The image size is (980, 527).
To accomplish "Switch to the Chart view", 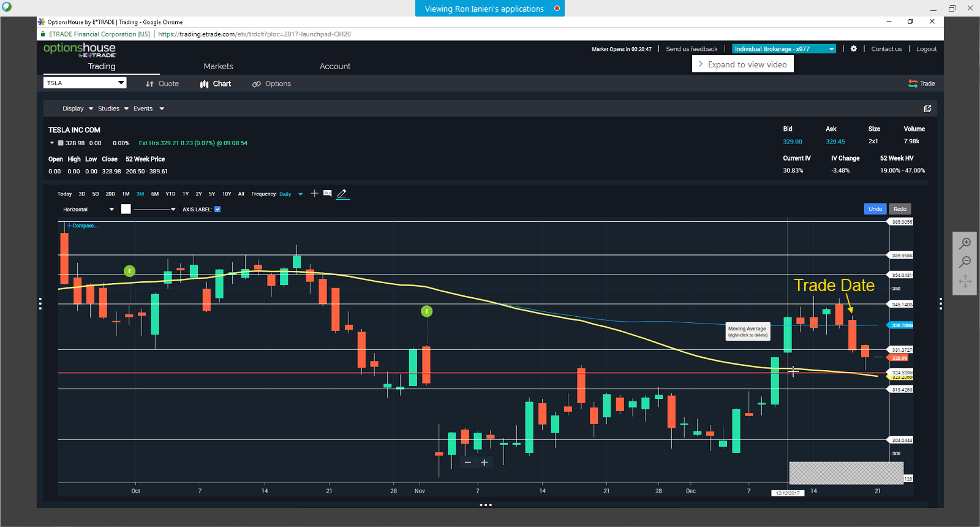I will 216,84.
